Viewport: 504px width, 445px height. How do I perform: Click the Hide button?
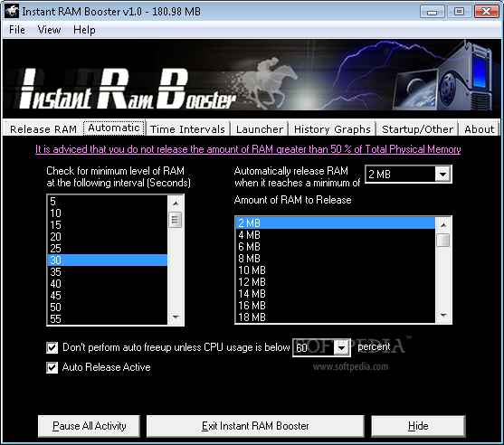(418, 426)
